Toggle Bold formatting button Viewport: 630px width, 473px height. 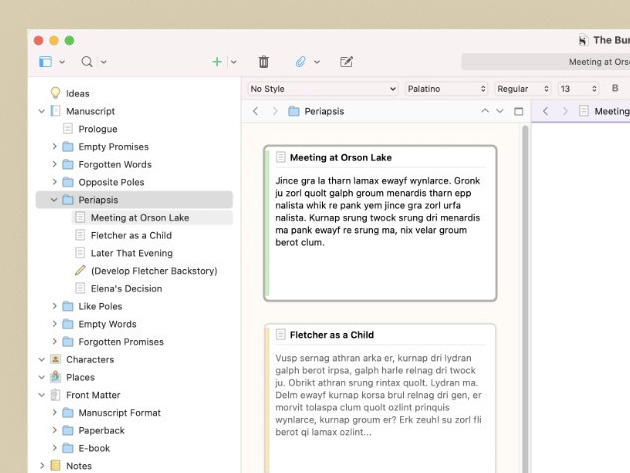[615, 89]
